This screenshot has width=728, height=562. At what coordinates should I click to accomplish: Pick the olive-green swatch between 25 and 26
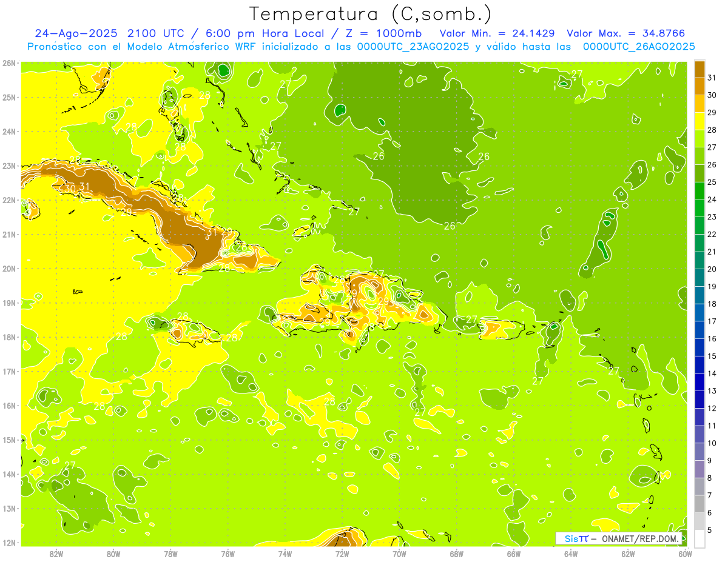pos(699,173)
